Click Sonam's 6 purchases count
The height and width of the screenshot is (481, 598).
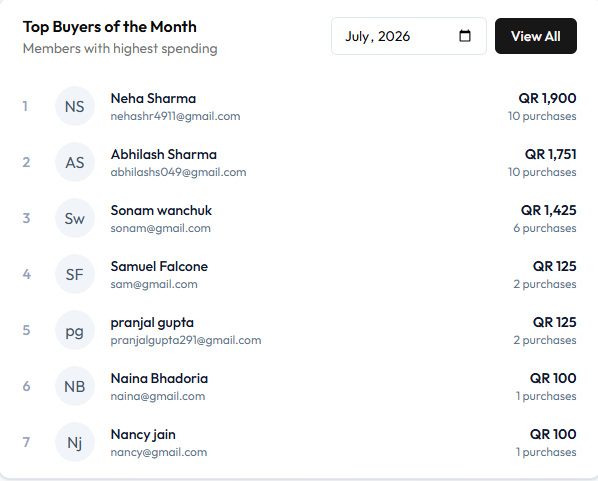545,228
